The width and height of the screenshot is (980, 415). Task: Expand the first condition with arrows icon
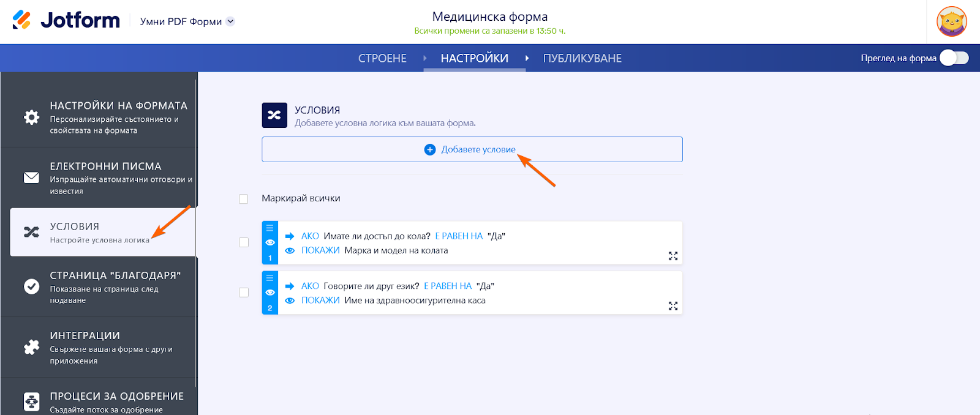pyautogui.click(x=673, y=256)
